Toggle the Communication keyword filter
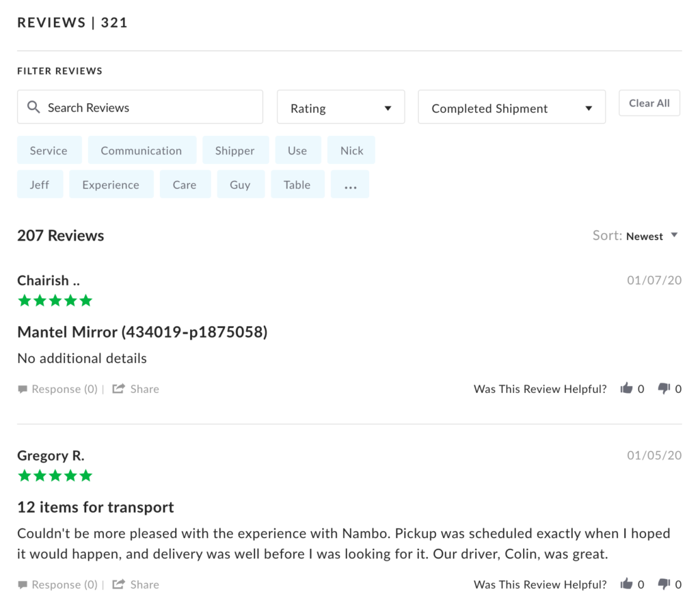 142,150
